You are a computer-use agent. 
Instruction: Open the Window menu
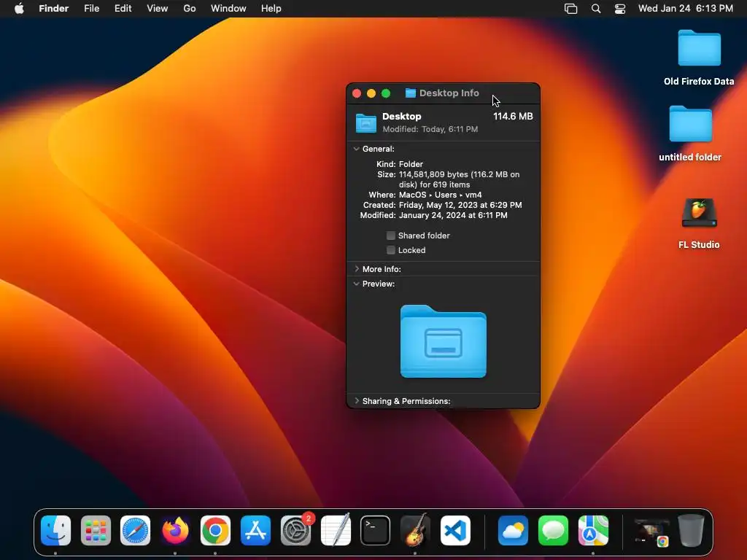point(228,9)
